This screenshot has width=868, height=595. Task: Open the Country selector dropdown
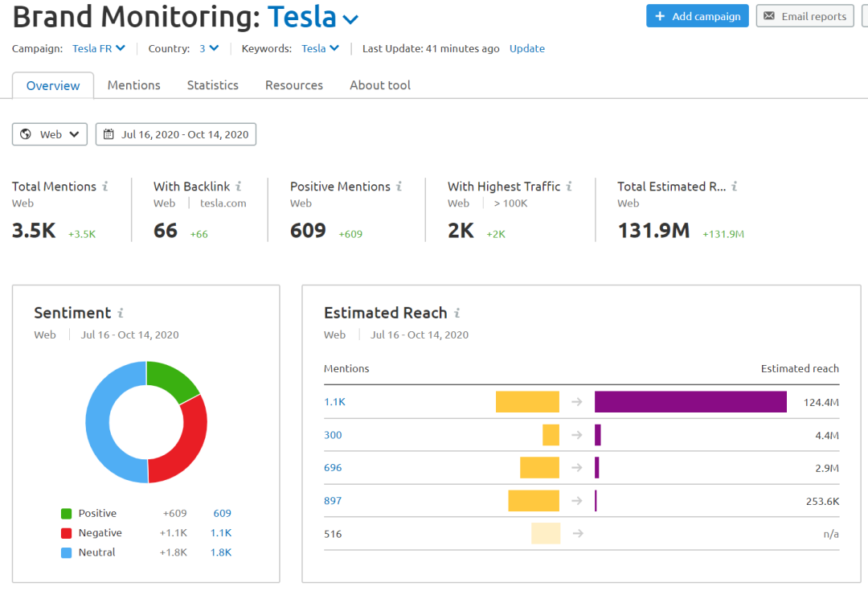209,48
